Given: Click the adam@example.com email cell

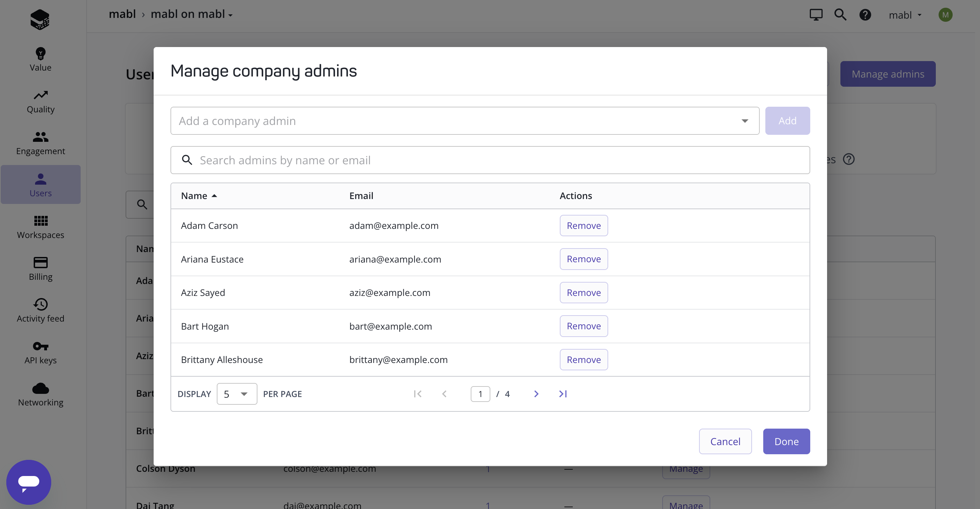Looking at the screenshot, I should (394, 225).
